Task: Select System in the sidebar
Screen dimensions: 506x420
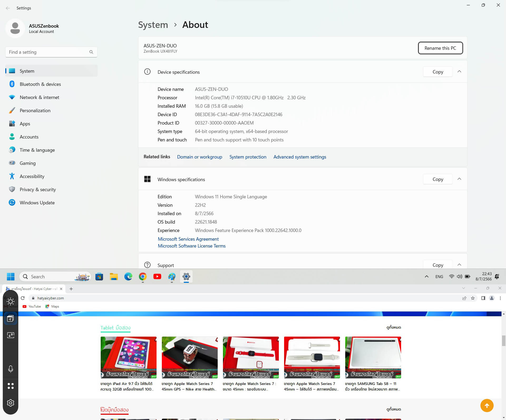Action: (51, 71)
